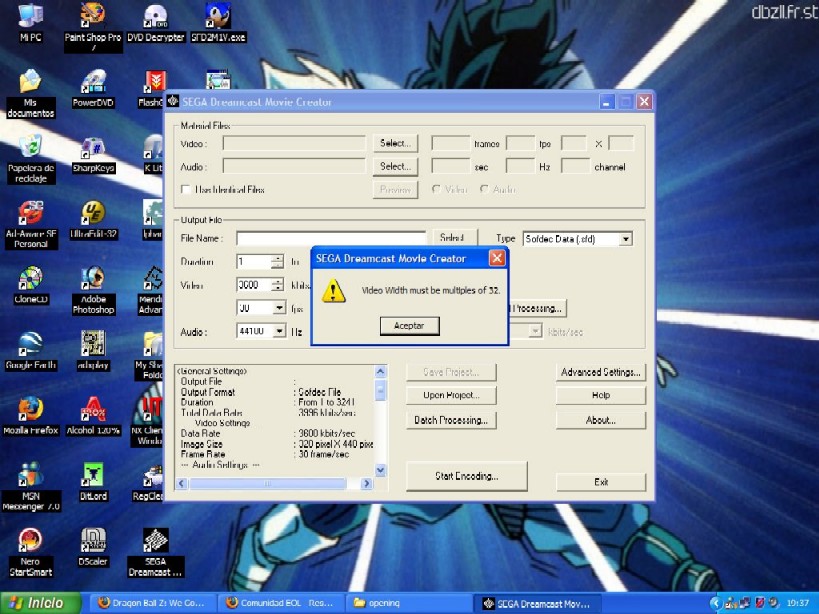This screenshot has height=614, width=819.
Task: Open Batch Processing dialog
Action: pyautogui.click(x=451, y=420)
